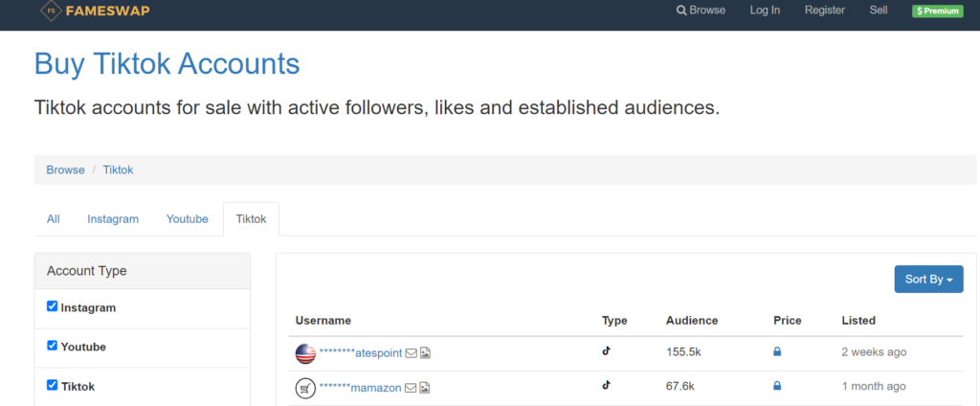Screen dimensions: 980x406
Task: Click the 155.5k audience value
Action: [683, 352]
